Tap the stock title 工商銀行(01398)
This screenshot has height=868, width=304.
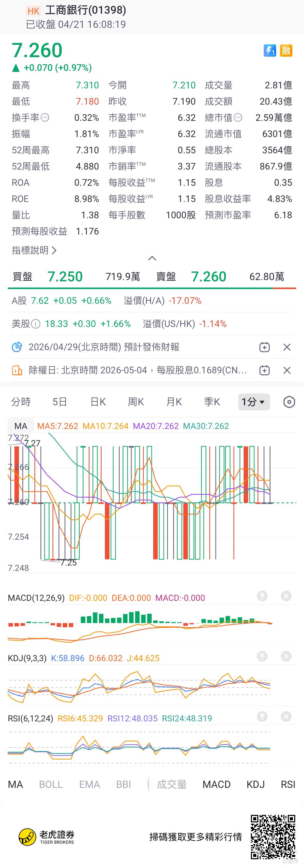(x=85, y=10)
